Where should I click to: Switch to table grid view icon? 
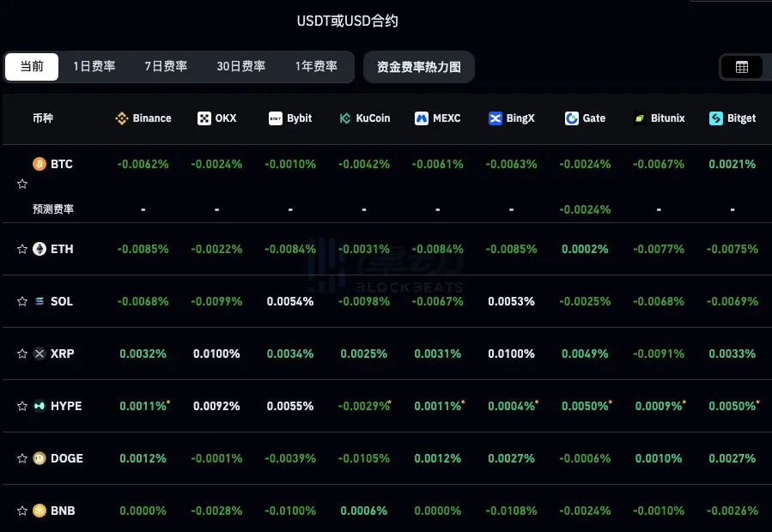point(741,67)
